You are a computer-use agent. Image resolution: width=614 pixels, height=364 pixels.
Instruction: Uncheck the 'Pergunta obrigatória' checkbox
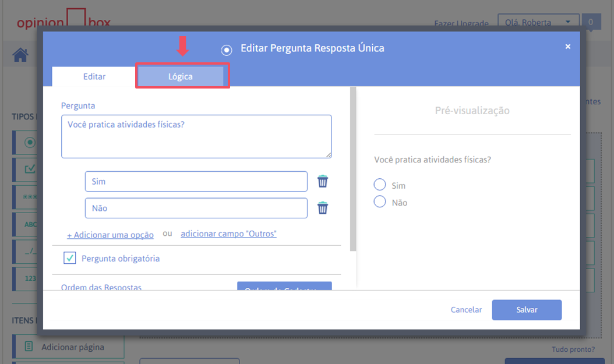tap(70, 258)
